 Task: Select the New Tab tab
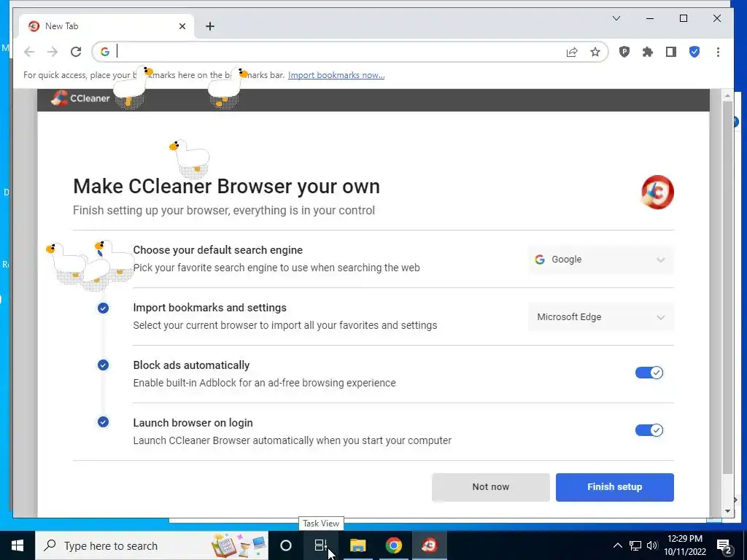click(107, 26)
